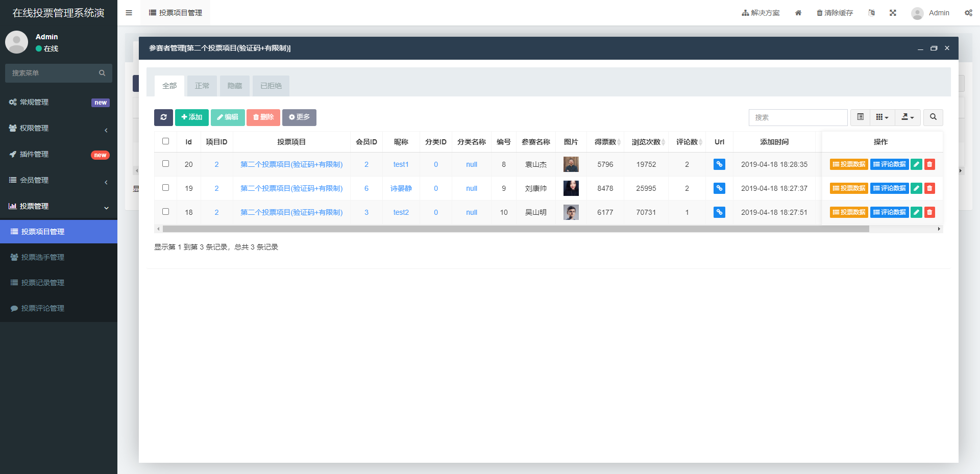980x474 pixels.
Task: Switch to the 正常 tab
Action: pos(202,86)
